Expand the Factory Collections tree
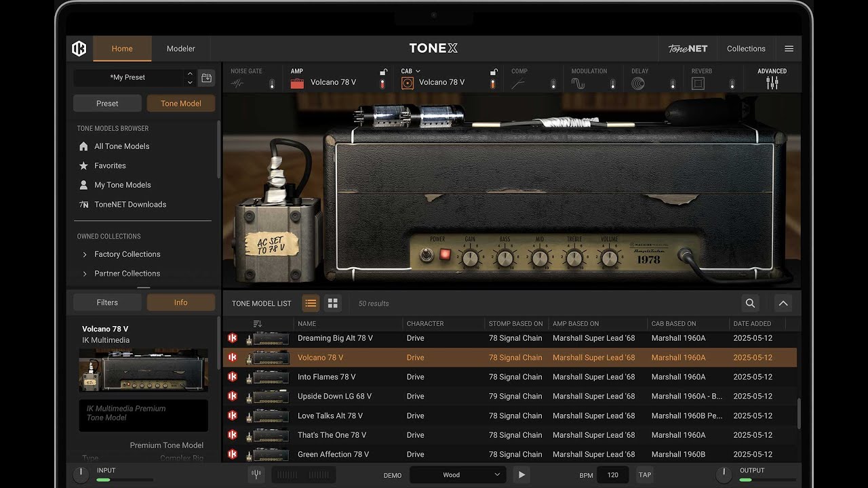The width and height of the screenshot is (868, 488). pos(85,254)
